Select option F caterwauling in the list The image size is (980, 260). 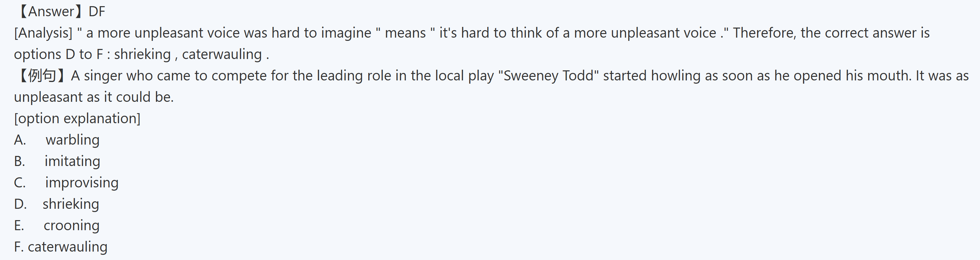67,247
